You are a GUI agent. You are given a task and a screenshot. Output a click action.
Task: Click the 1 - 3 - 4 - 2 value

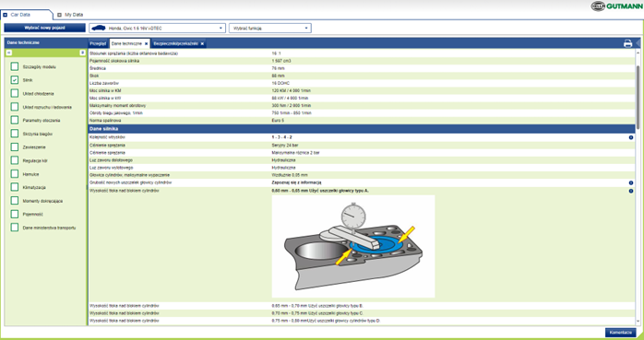pyautogui.click(x=281, y=137)
